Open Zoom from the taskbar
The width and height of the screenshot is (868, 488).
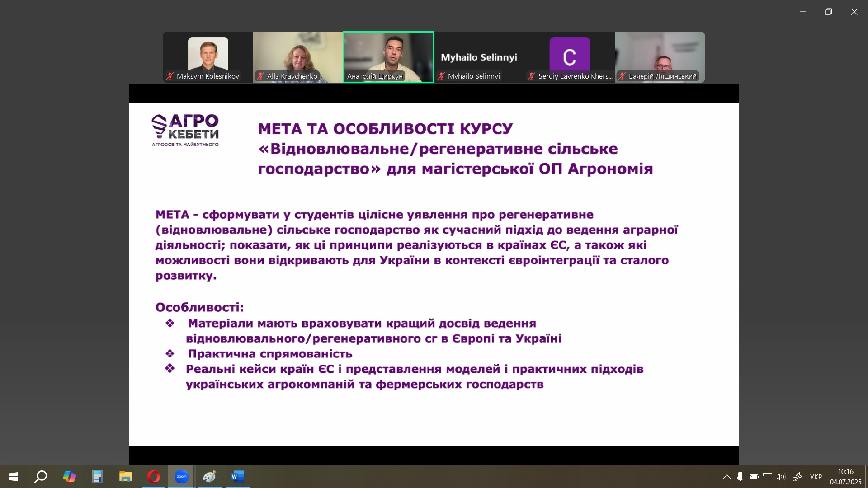[x=181, y=477]
